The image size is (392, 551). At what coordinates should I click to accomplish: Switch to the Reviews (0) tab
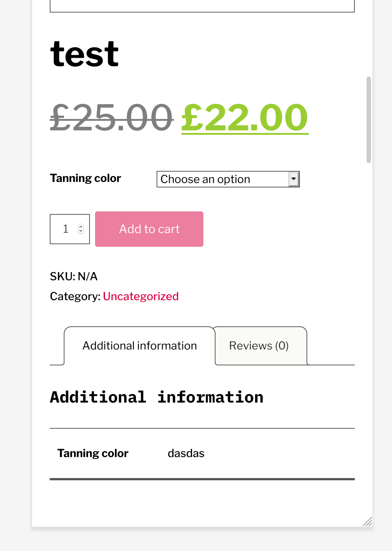(259, 345)
